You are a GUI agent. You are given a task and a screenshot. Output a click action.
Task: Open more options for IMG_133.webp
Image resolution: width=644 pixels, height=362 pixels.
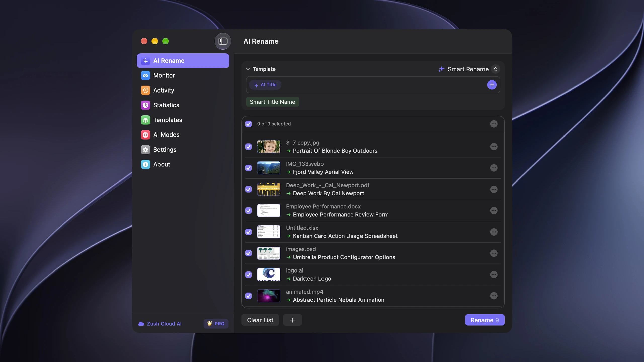tap(494, 168)
